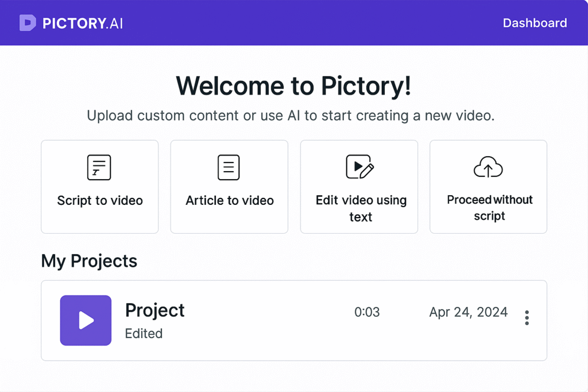Choose the Article to video label

point(230,200)
